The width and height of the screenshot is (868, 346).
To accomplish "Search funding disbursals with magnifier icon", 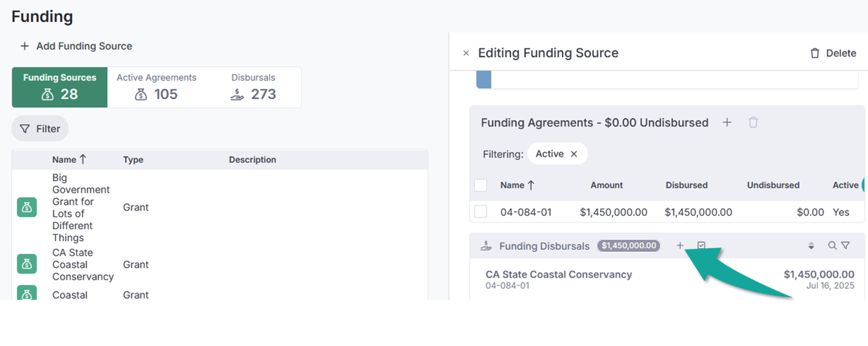I will [832, 246].
